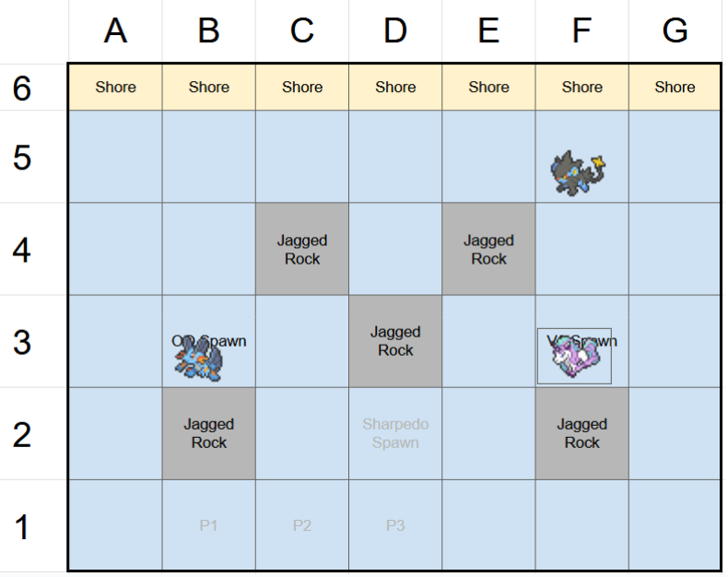Click the column D header

click(395, 31)
